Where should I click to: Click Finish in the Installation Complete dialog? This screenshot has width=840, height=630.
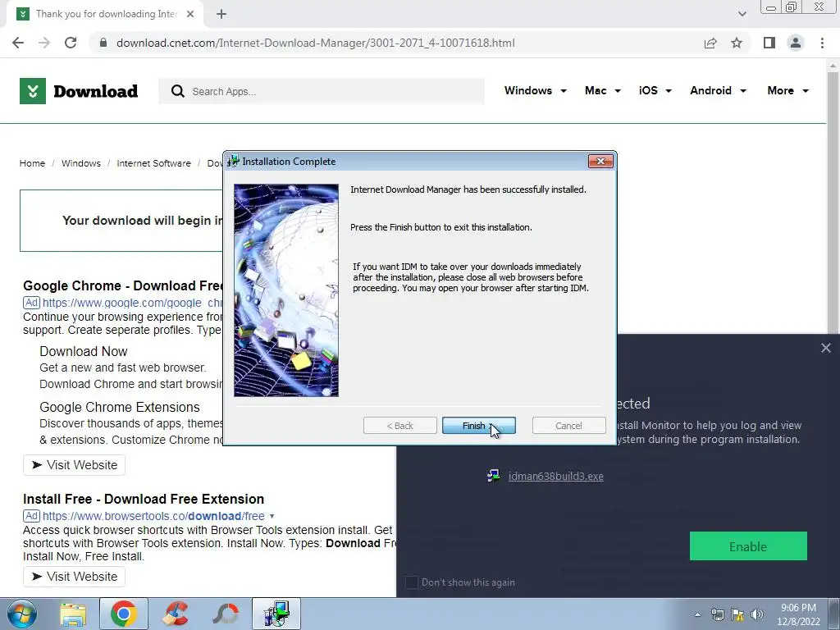478,426
